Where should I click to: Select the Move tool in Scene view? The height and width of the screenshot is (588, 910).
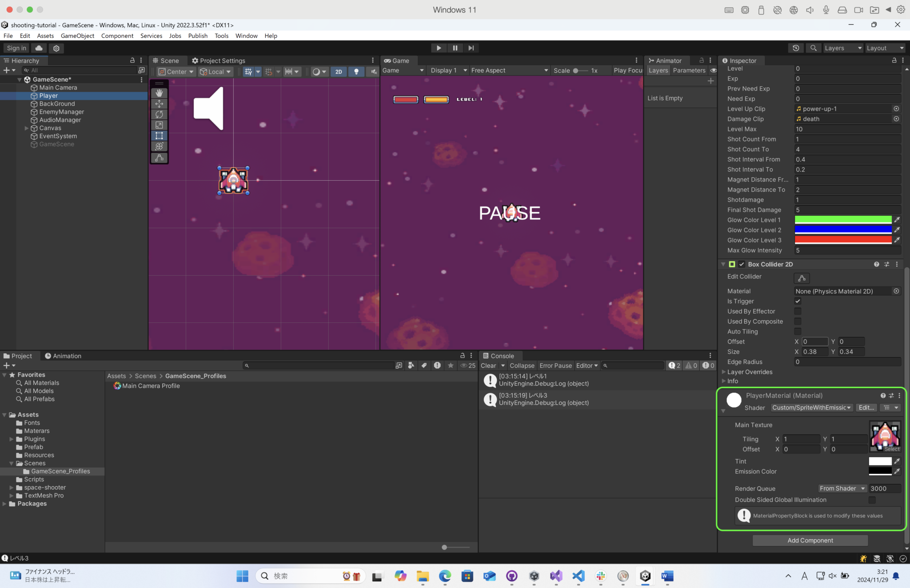(159, 104)
